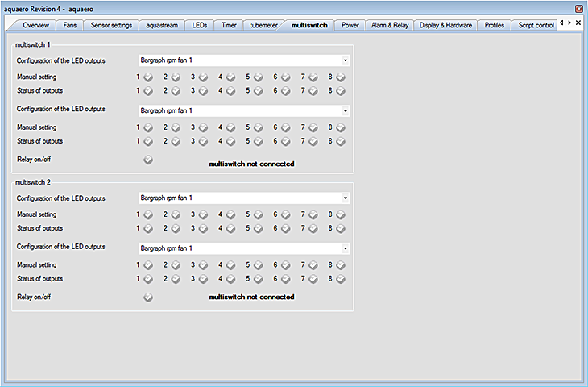Click multiswitch 1 top Status output 8 LED
Image resolution: width=588 pixels, height=387 pixels.
coord(341,91)
